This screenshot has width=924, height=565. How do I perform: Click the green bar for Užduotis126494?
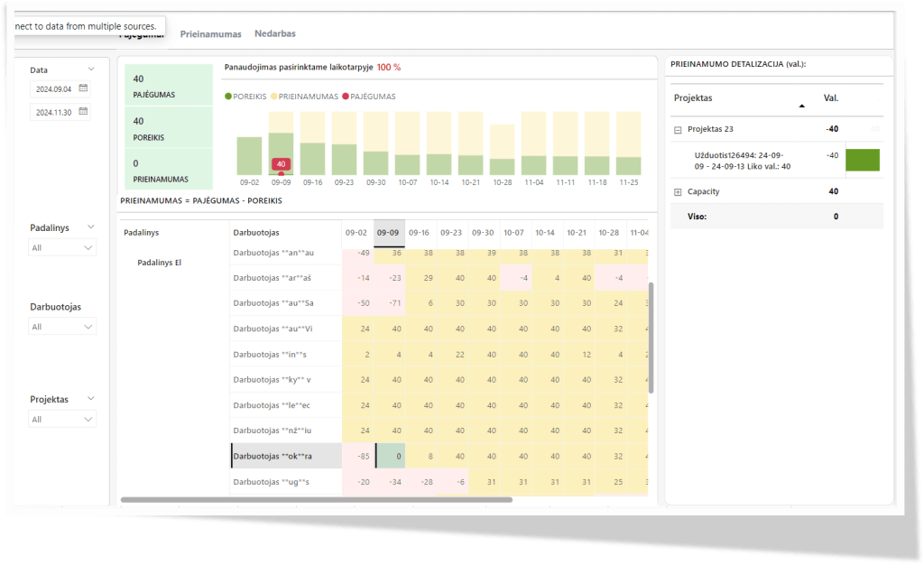[862, 160]
